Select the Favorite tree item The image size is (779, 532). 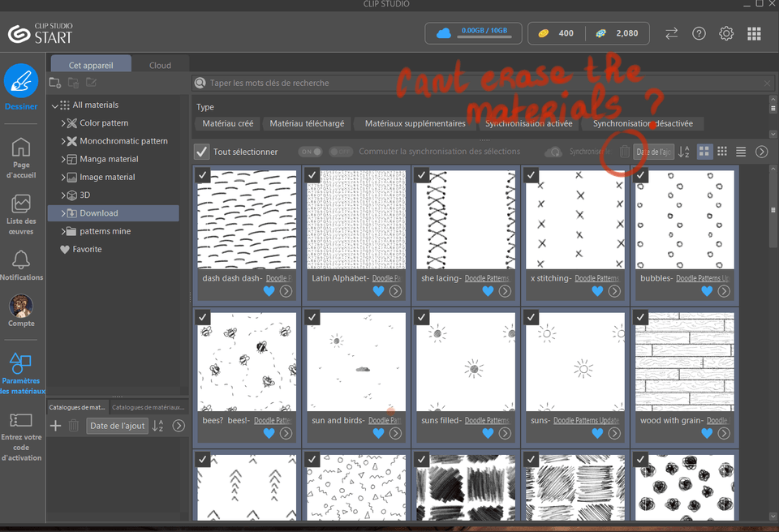(87, 249)
